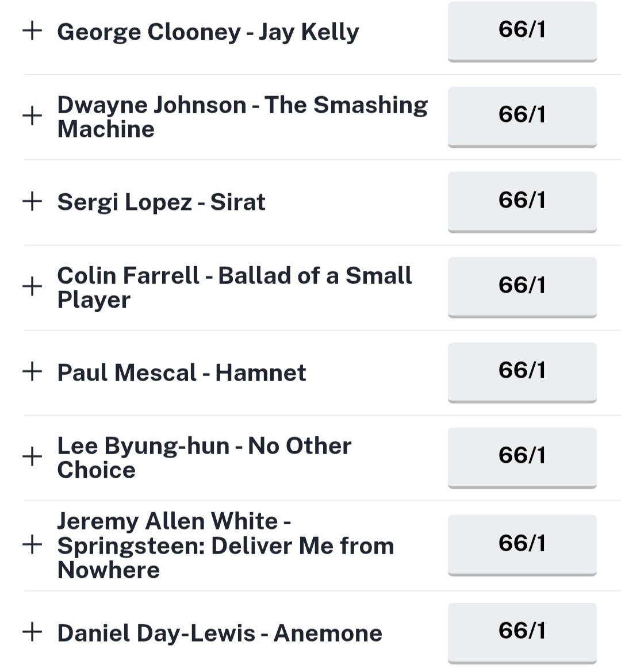
Task: Add Colin Farrell 66/1 odds to betslip
Action: tap(522, 286)
